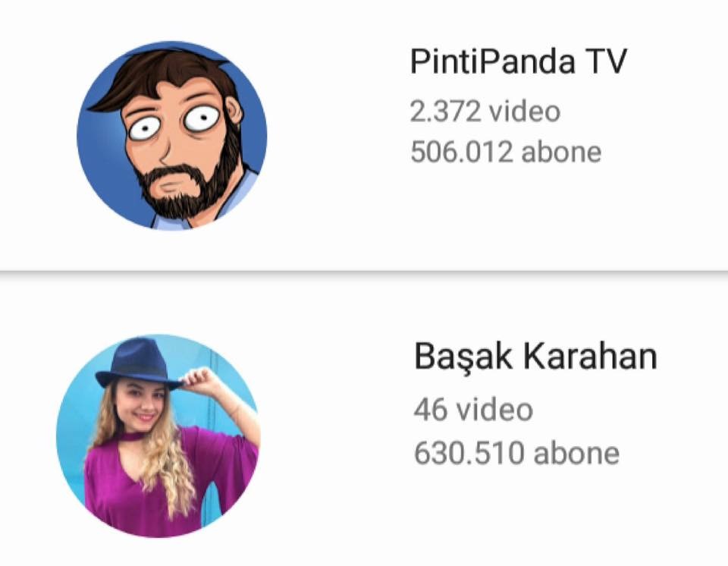Click the word "abone" under Başak Karahan

576,453
